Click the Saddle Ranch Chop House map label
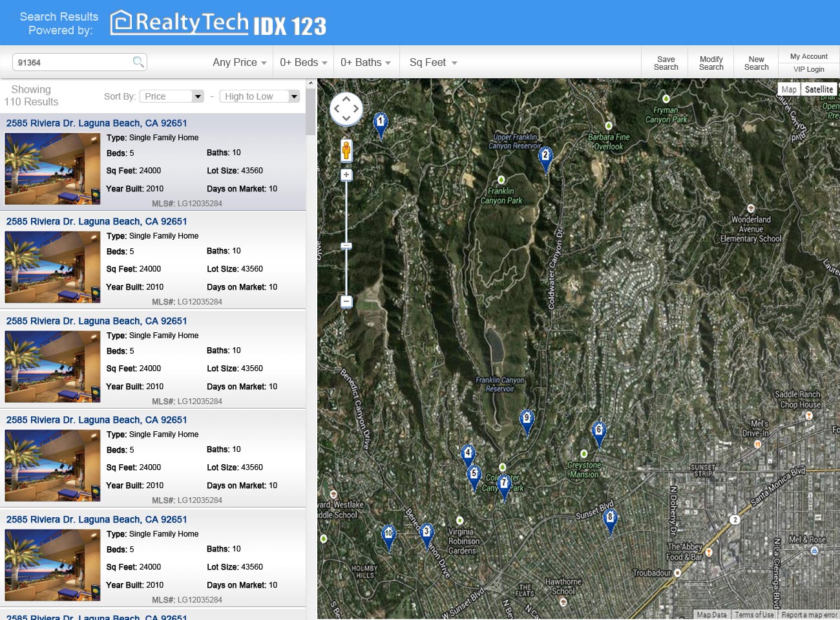 click(x=798, y=400)
